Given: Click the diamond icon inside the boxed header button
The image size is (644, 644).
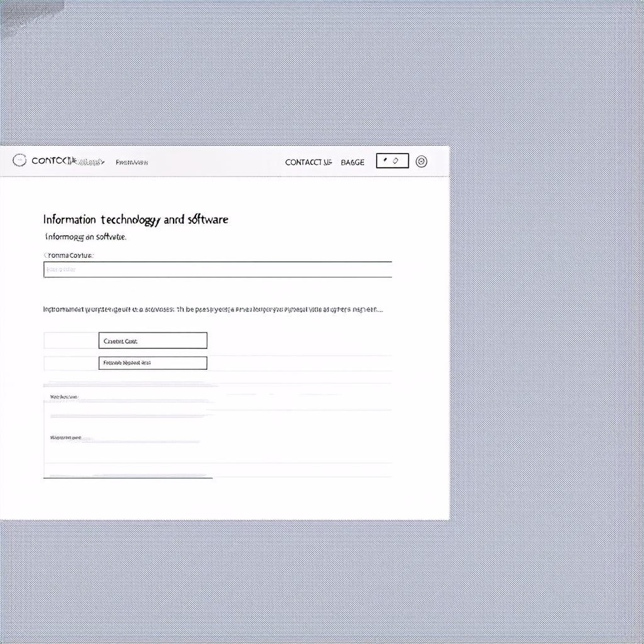Looking at the screenshot, I should tap(396, 161).
